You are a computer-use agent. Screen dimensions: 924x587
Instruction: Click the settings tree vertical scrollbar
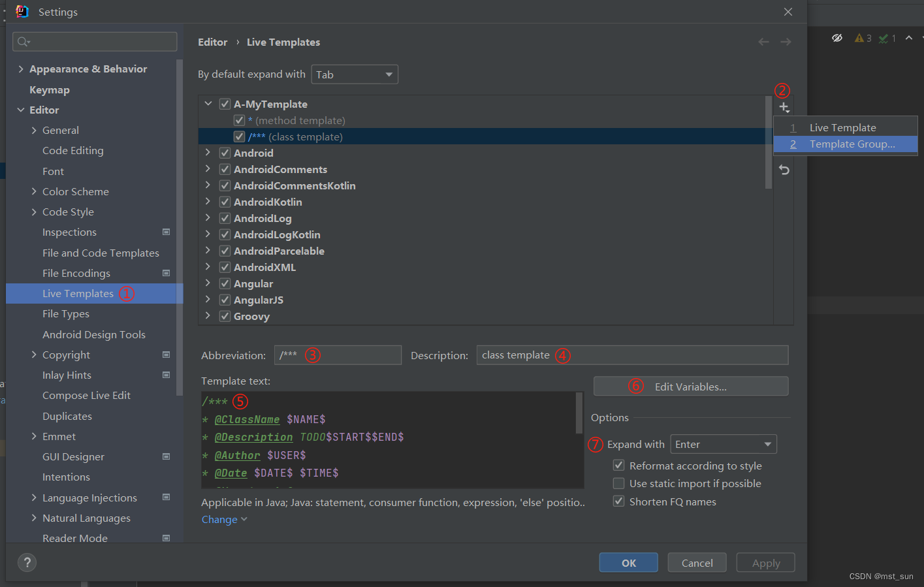click(x=179, y=229)
